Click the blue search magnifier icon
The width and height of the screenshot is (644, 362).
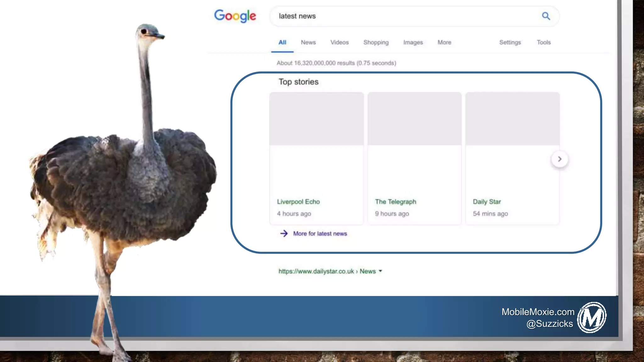click(x=546, y=16)
